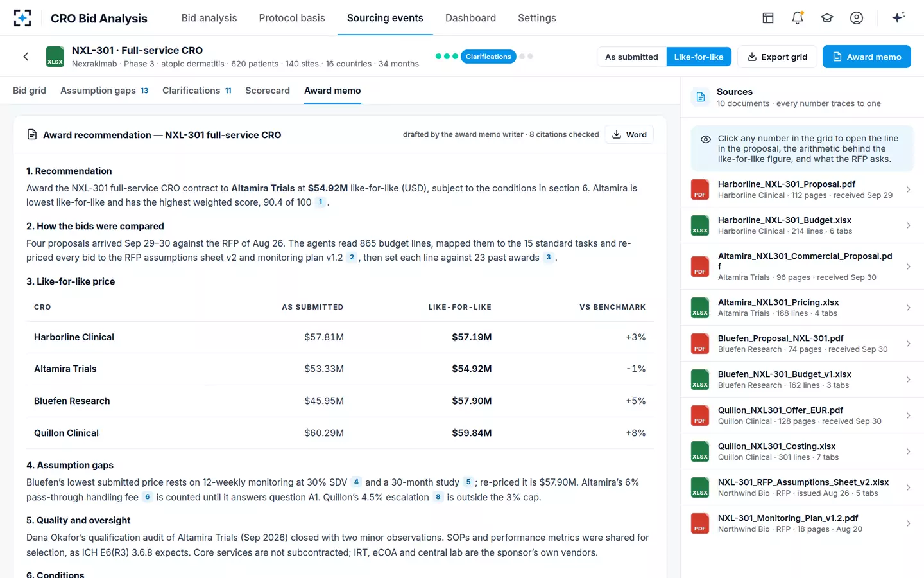Click the first green progress step dot

click(x=439, y=57)
